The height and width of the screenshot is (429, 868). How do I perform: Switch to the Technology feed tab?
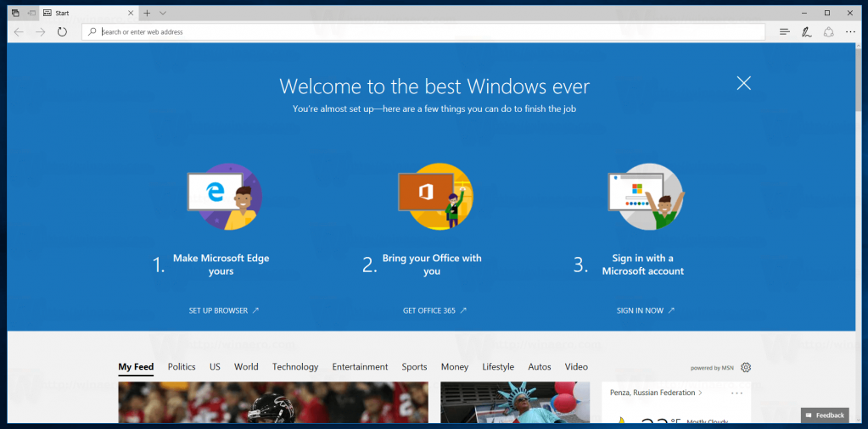295,366
